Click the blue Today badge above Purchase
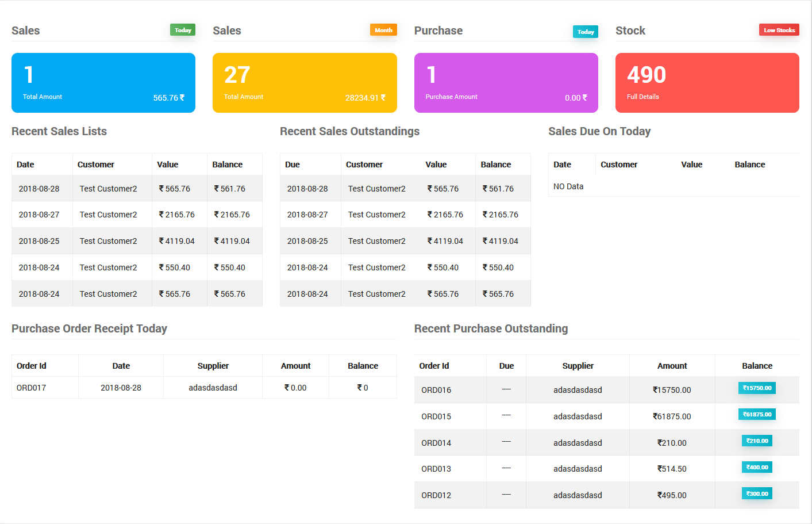Screen dimensions: 812x524 pyautogui.click(x=585, y=32)
